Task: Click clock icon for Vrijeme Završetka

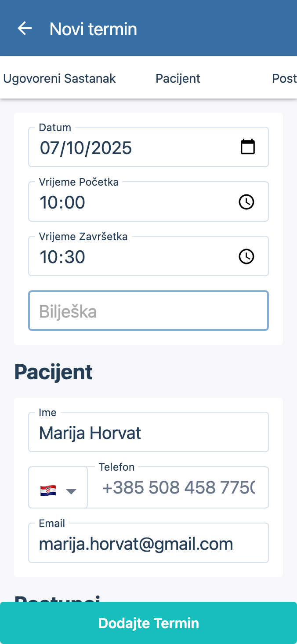Action: pyautogui.click(x=246, y=256)
